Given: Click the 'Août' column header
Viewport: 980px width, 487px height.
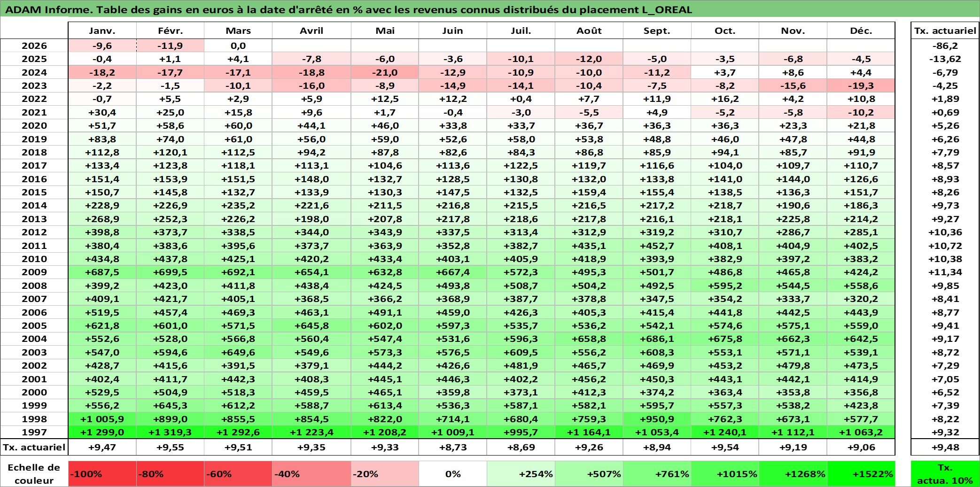Looking at the screenshot, I should point(589,31).
